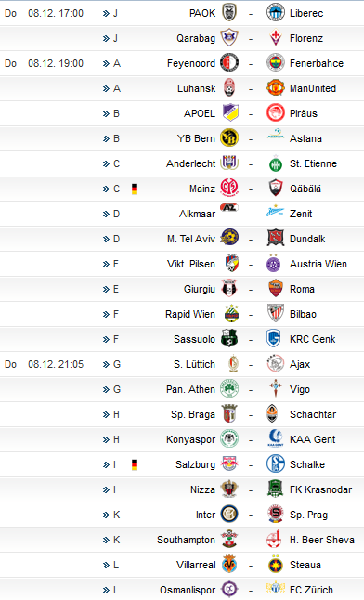Click the German flag beside Mainz

pyautogui.click(x=135, y=189)
